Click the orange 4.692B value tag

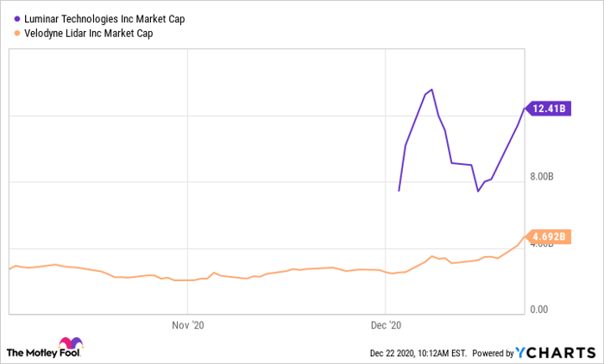click(x=549, y=235)
